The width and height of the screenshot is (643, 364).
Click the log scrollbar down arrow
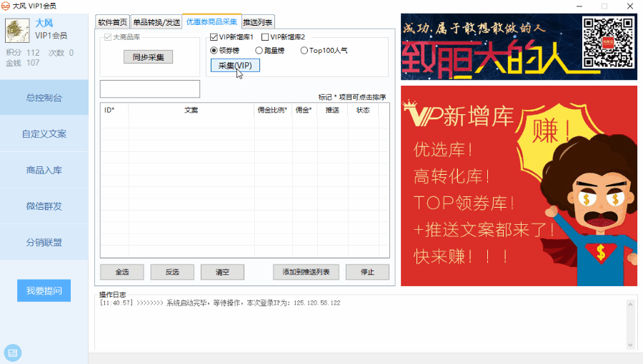pos(630,345)
